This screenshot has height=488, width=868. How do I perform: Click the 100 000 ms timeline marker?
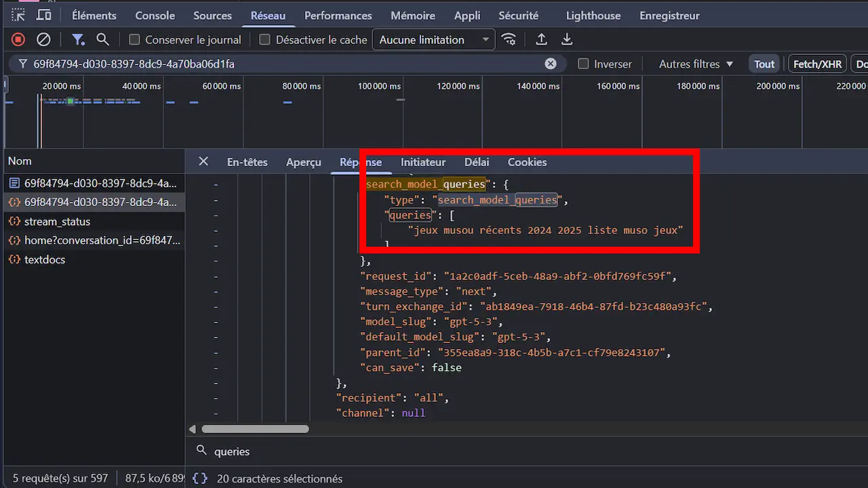pos(379,86)
